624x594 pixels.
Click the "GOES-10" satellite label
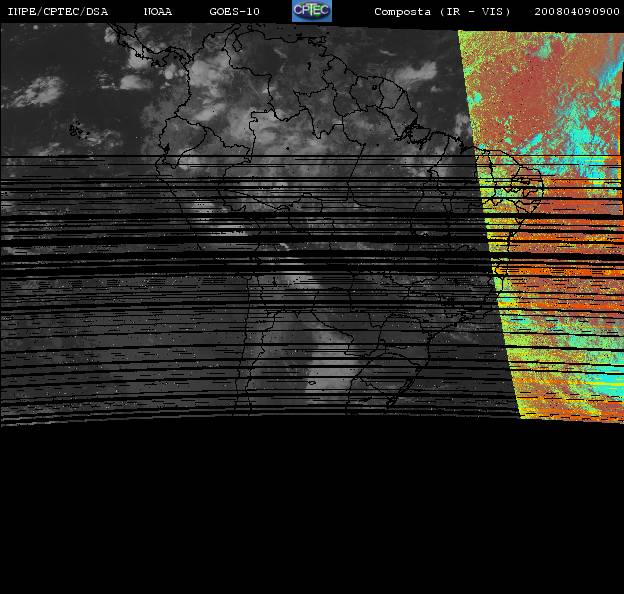pos(234,12)
